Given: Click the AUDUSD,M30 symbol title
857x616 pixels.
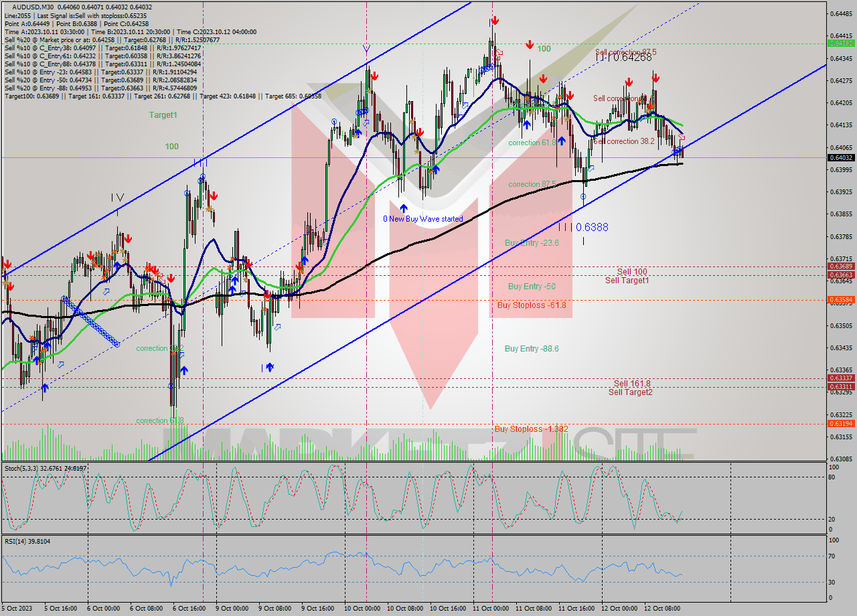Looking at the screenshot, I should click(x=31, y=7).
